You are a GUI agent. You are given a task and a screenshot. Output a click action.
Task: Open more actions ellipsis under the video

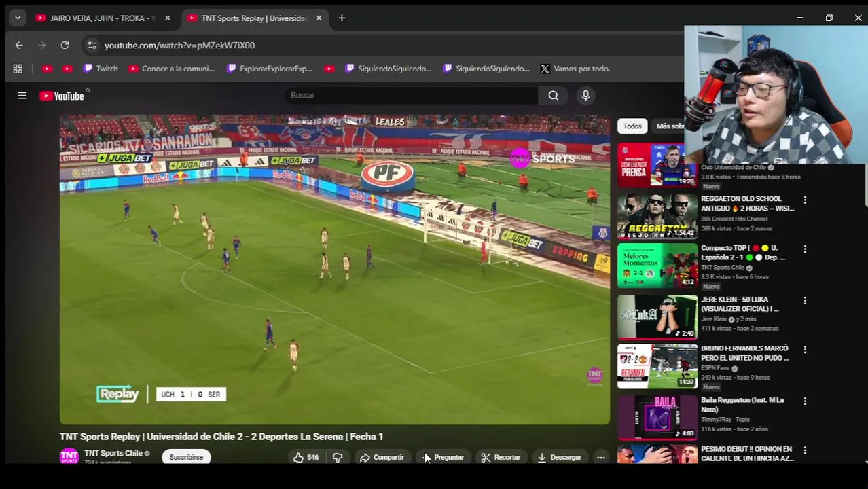tap(601, 457)
